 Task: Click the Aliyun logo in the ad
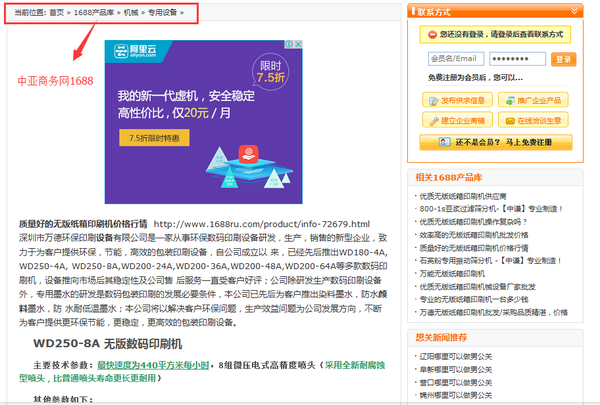coord(135,51)
